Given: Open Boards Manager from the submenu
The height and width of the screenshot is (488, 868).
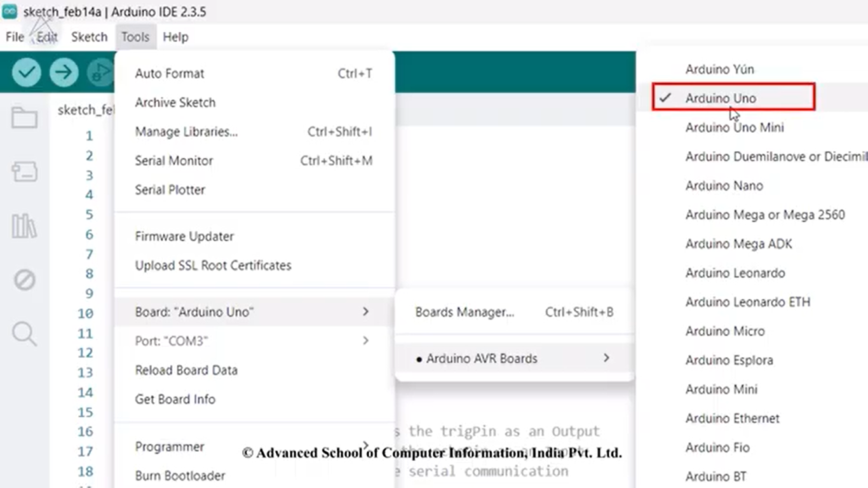Looking at the screenshot, I should click(x=514, y=312).
